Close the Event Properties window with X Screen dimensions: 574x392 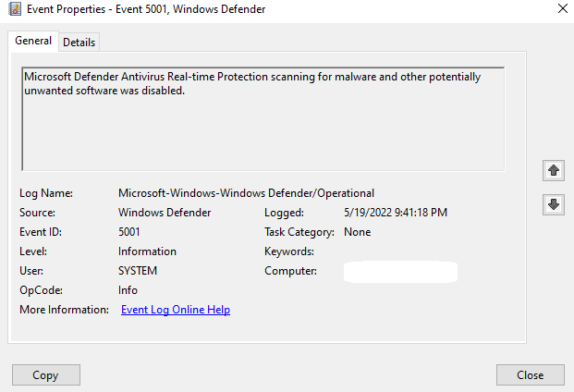pos(563,8)
